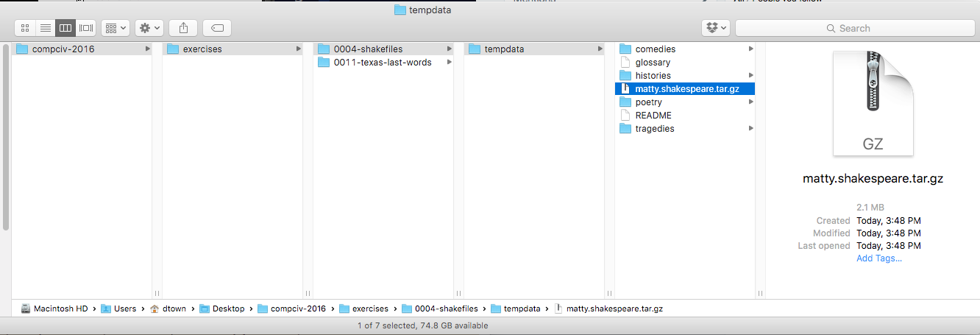
Task: Click the arrow beside tempdata column entry
Action: click(x=600, y=49)
